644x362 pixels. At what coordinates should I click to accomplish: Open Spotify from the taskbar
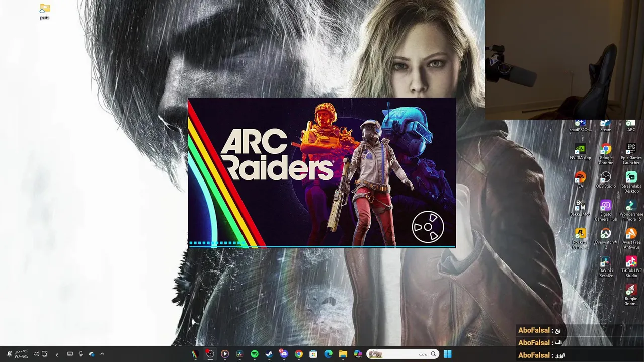pyautogui.click(x=255, y=354)
